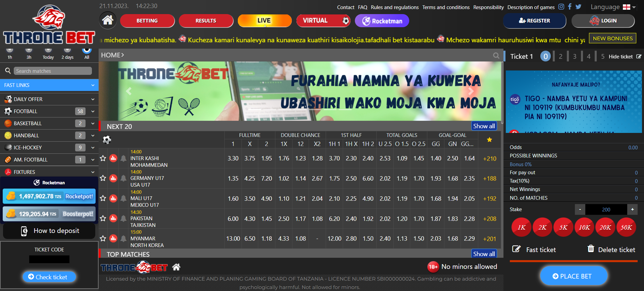
Task: Show next banner slide arrow
Action: (x=471, y=91)
